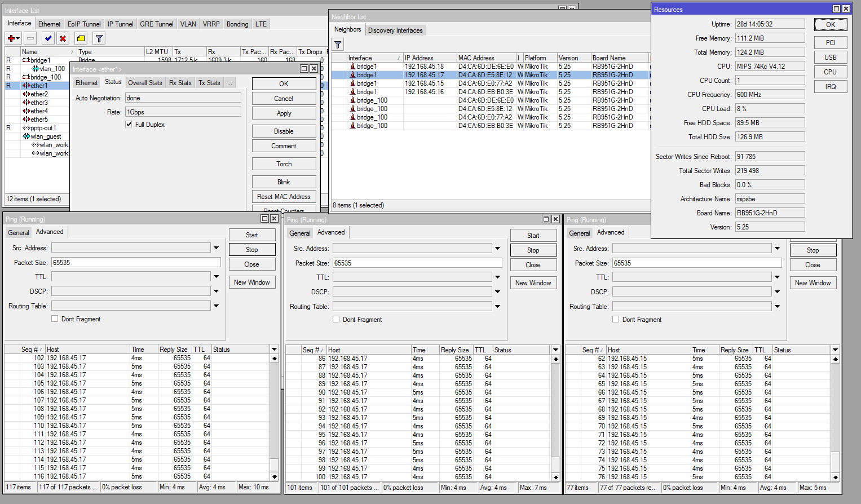Toggle the Full Duplex checkbox

point(129,125)
